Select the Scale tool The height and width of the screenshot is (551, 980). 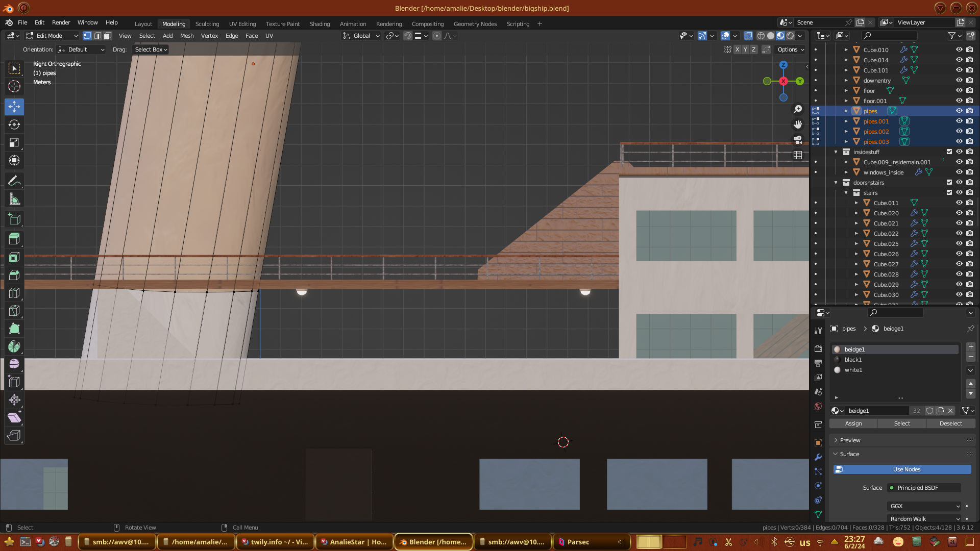pos(14,142)
